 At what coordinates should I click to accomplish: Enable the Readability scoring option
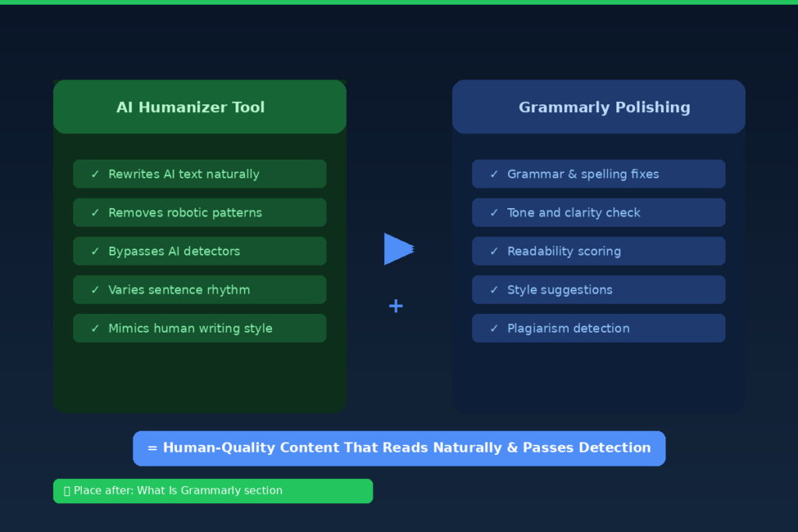point(598,251)
